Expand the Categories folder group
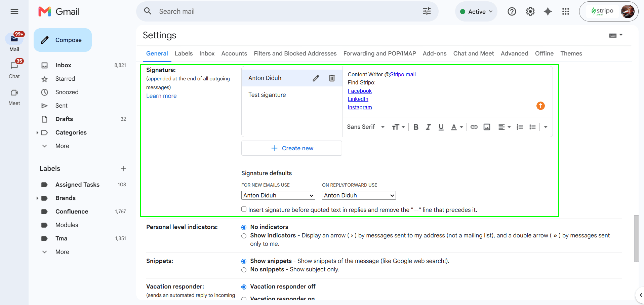 pos(37,132)
